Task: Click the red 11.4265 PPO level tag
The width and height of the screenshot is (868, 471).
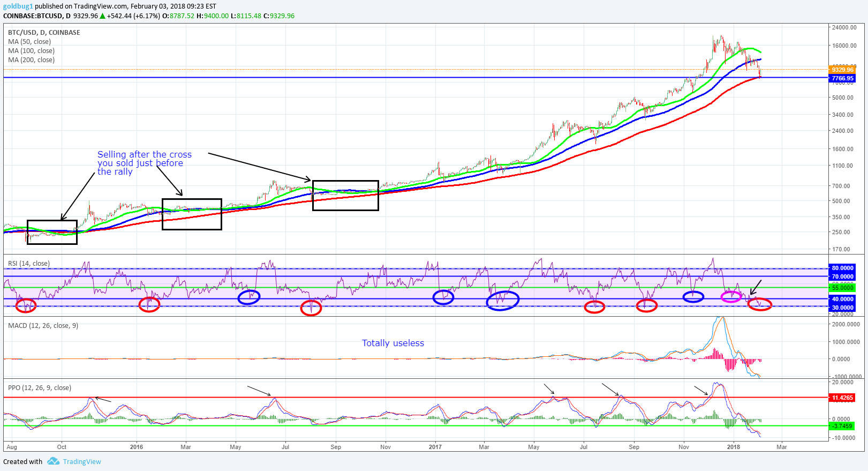Action: [x=842, y=398]
